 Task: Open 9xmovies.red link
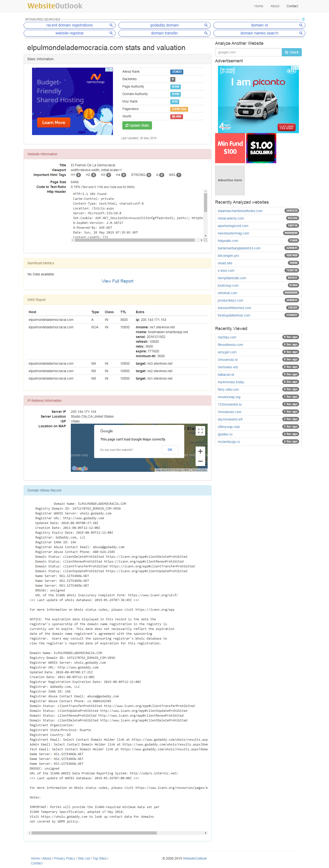click(228, 367)
